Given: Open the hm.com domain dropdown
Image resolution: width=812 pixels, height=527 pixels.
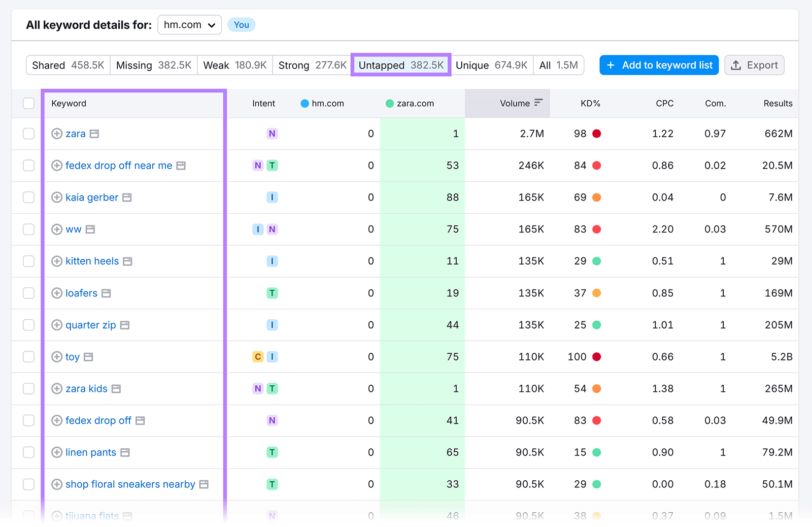Looking at the screenshot, I should (x=190, y=25).
